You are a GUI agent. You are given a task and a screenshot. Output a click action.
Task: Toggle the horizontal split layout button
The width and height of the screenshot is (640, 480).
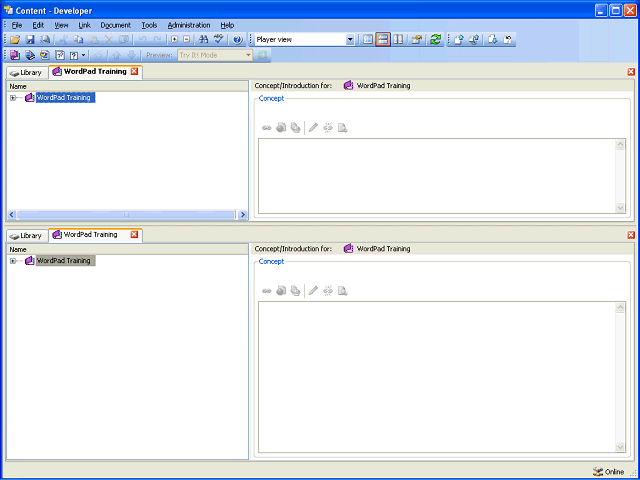pos(383,40)
